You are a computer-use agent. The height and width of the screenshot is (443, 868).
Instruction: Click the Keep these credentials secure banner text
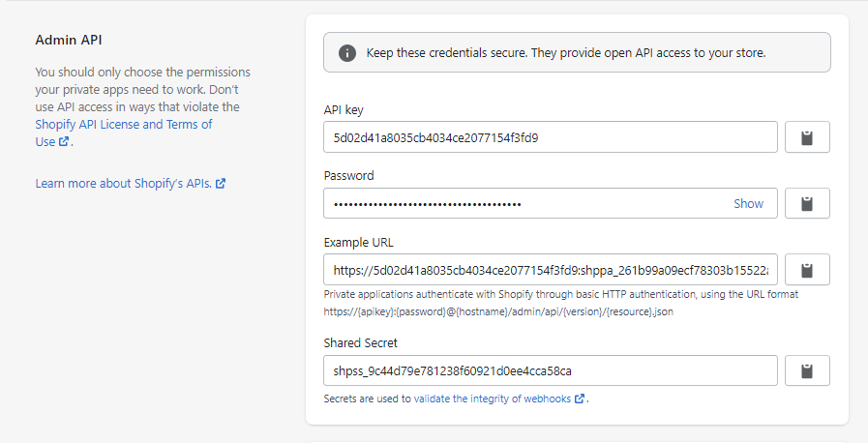(x=566, y=53)
